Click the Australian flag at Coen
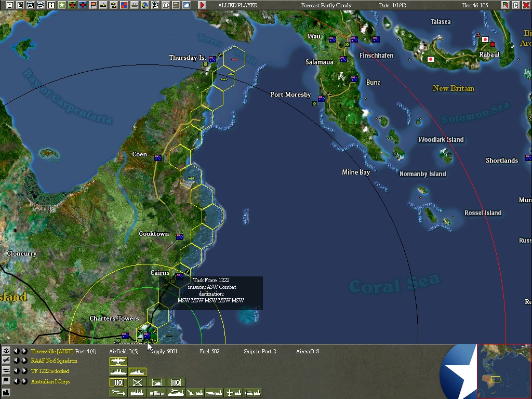 pyautogui.click(x=158, y=158)
